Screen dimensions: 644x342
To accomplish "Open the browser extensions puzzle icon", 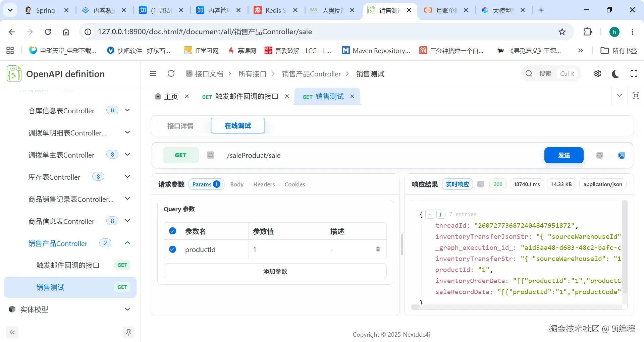I will (588, 32).
